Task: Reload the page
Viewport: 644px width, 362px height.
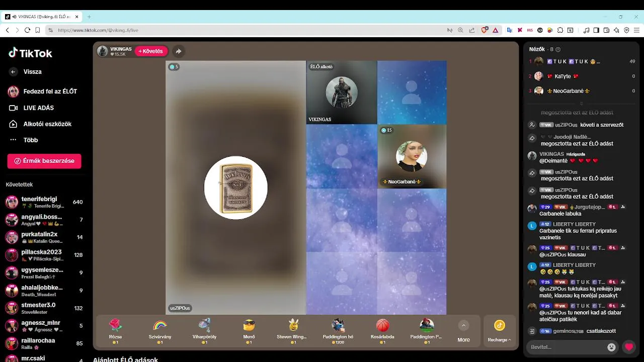Action: pyautogui.click(x=27, y=30)
